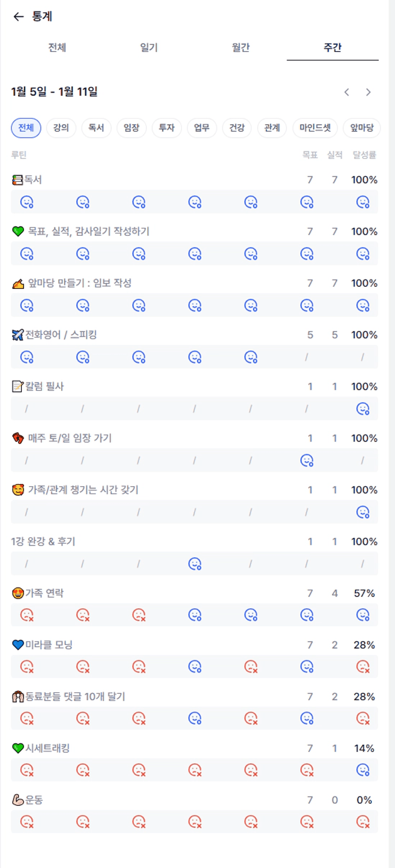The image size is (395, 868).
Task: Click the first day smiley in 독서 row
Action: 27,202
